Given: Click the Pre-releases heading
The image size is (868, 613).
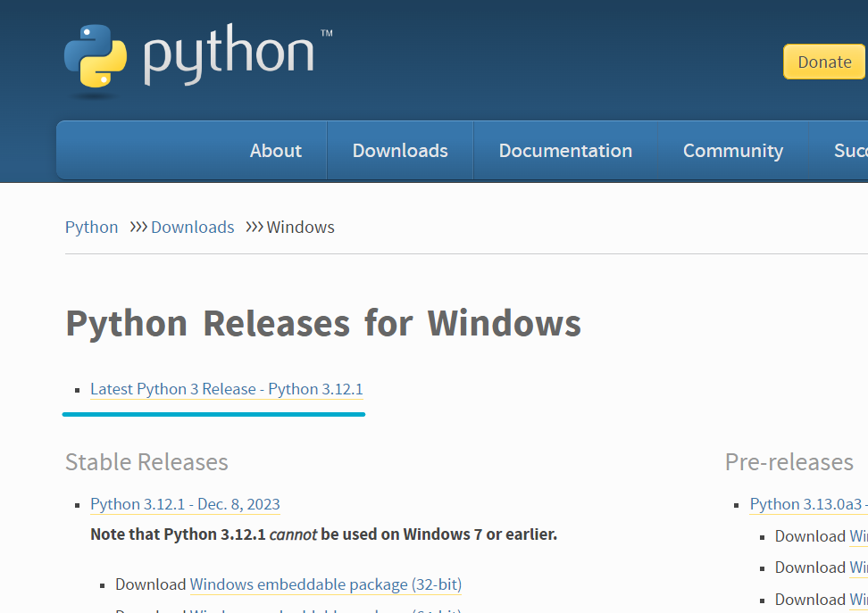Looking at the screenshot, I should point(789,462).
